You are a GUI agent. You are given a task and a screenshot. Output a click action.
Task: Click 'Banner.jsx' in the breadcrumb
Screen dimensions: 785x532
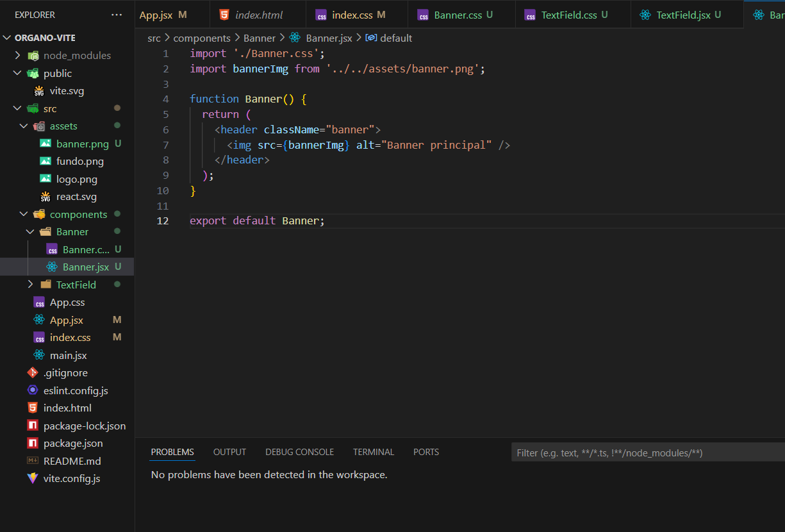coord(329,38)
